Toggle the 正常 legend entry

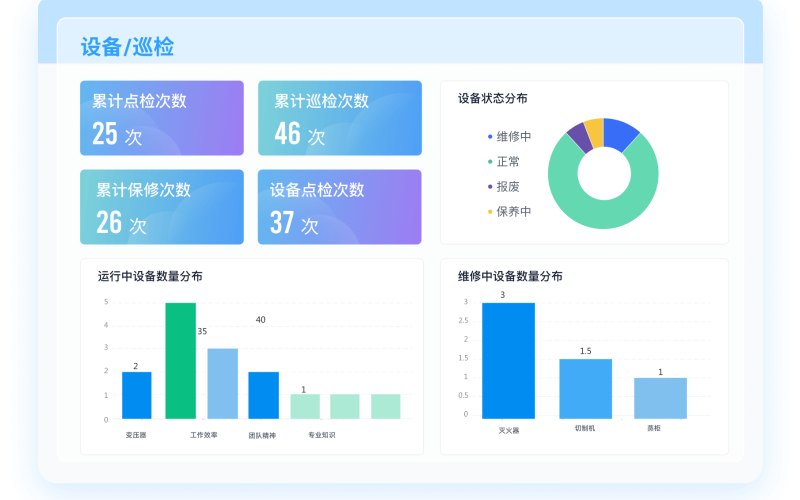click(504, 161)
